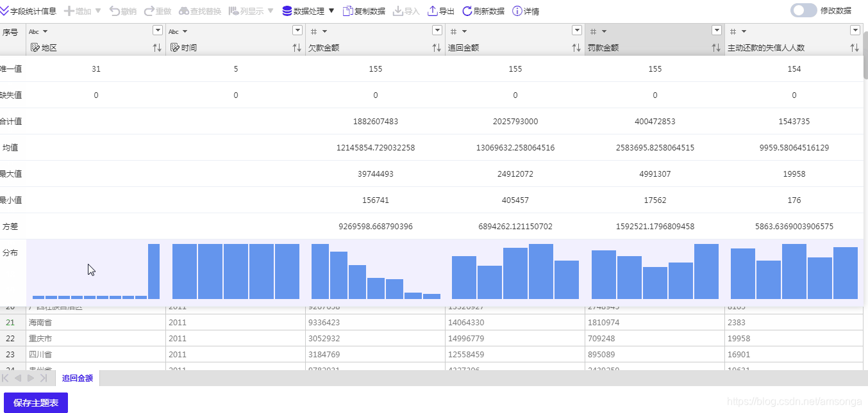Redo with the 重做 icon

coord(149,11)
